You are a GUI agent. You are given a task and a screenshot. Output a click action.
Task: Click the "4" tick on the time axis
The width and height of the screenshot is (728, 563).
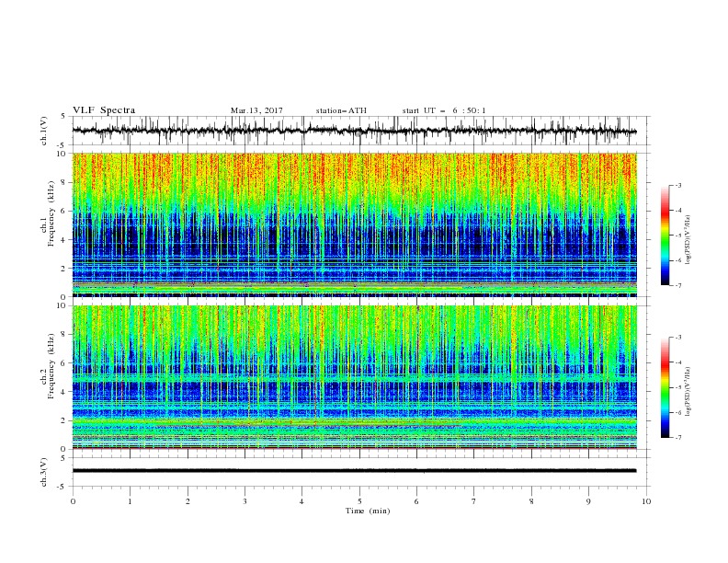click(301, 501)
